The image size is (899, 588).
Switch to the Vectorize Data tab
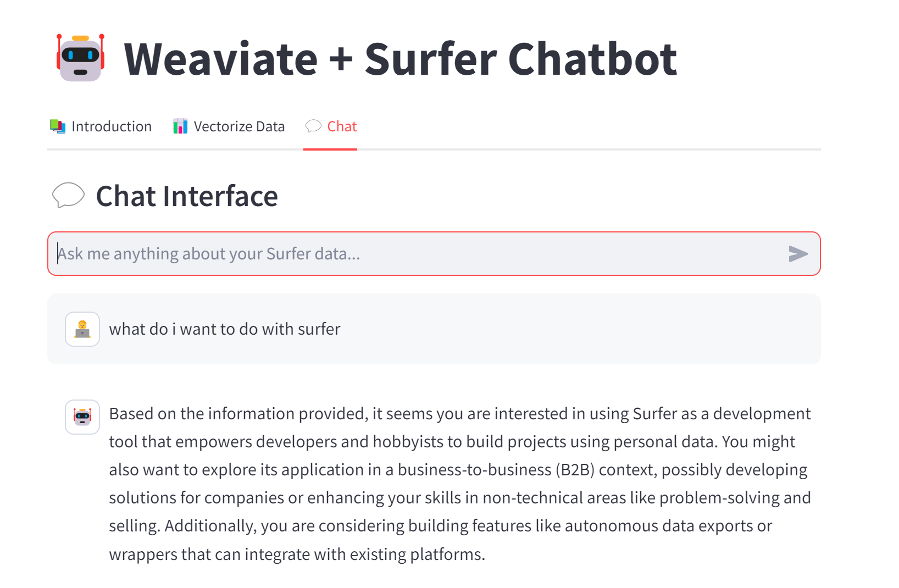[229, 126]
